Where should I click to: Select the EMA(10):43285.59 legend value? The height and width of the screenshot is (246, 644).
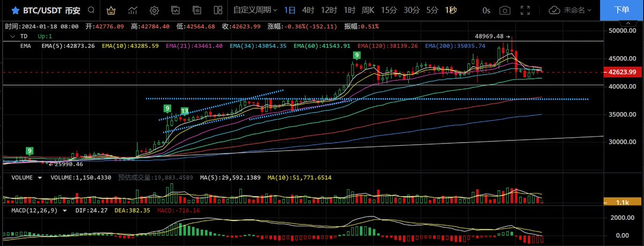click(x=131, y=46)
